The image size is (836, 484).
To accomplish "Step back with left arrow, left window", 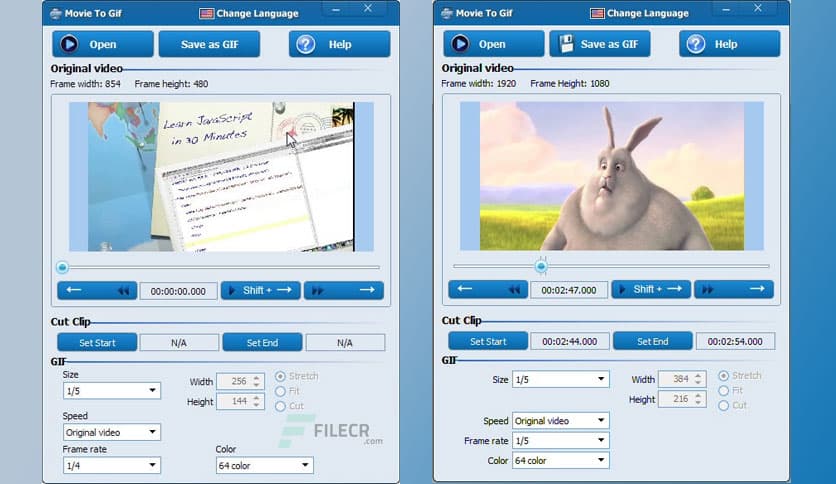I will tap(74, 290).
